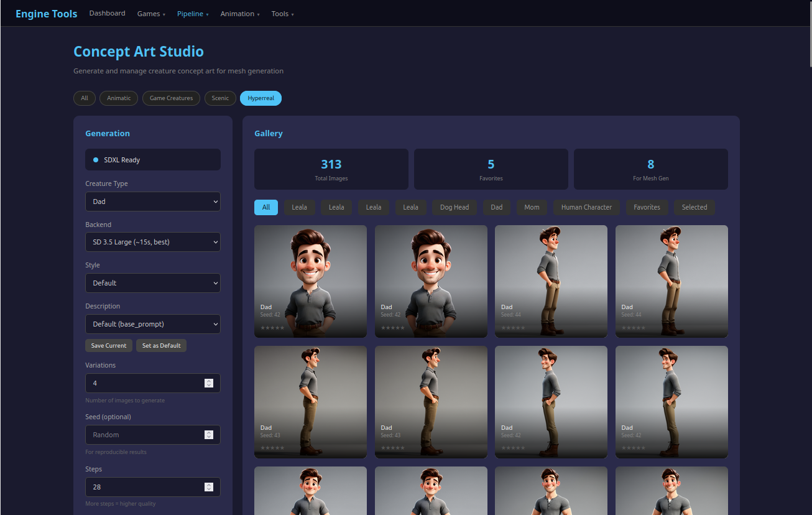Open the Description preset dropdown
Viewport: 812px width, 515px height.
[x=152, y=324]
